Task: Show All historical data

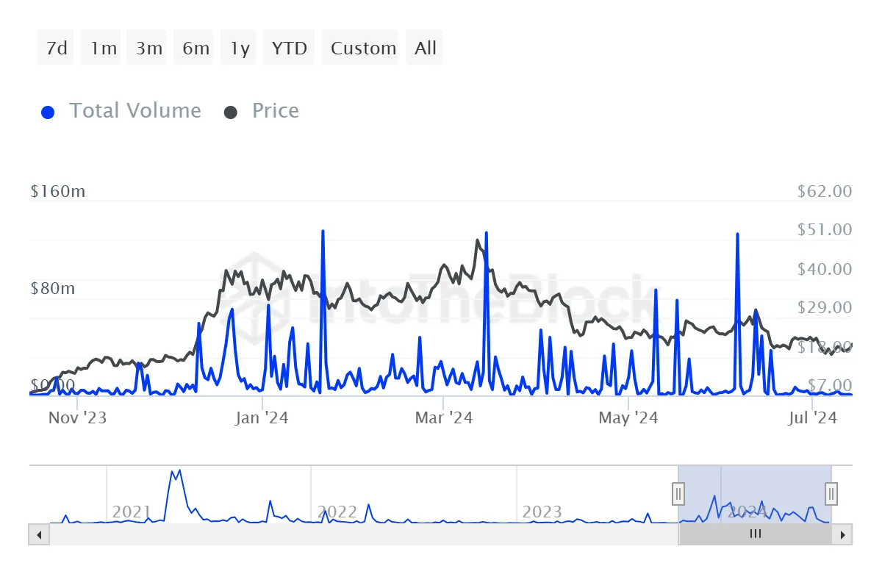Action: (424, 48)
